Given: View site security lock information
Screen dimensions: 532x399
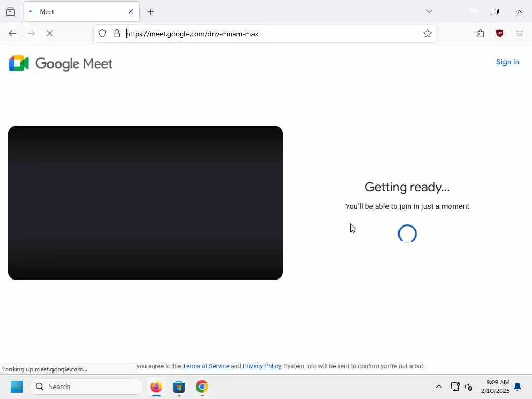Looking at the screenshot, I should coord(117,33).
